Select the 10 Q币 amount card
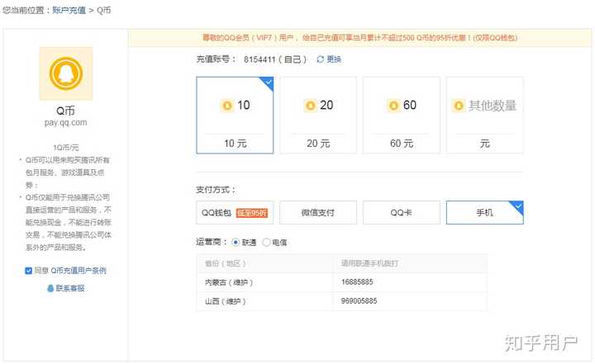 pos(235,116)
